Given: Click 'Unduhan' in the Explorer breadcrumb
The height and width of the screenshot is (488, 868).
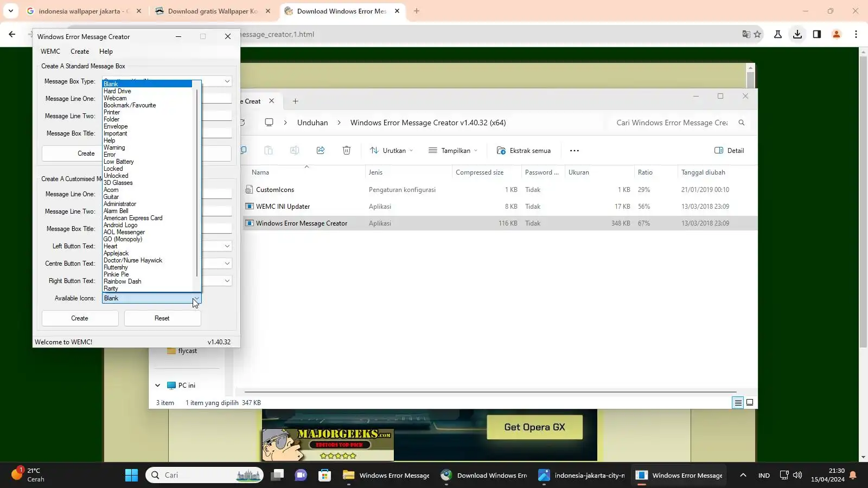Looking at the screenshot, I should 312,123.
